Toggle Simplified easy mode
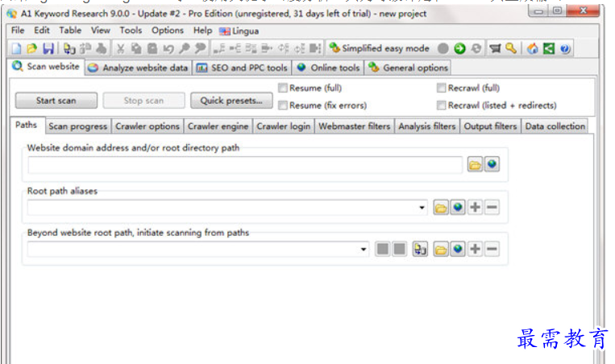 click(x=380, y=48)
